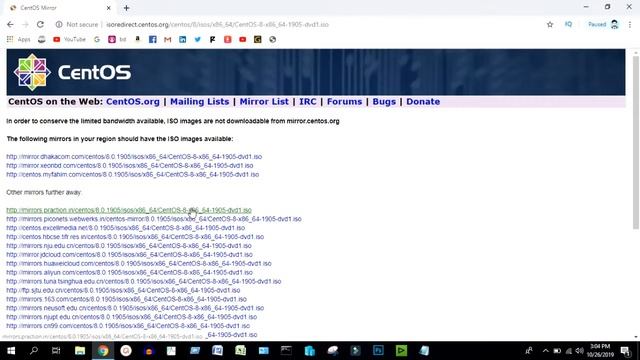Viewport: 640px width, 360px height.
Task: Bookmark this page with the star icon
Action: (550, 24)
